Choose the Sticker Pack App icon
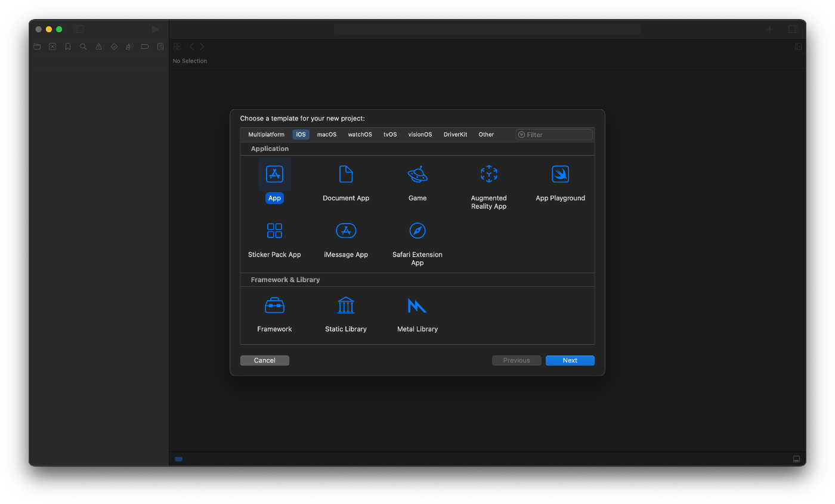Viewport: 835px width, 504px height. (274, 231)
